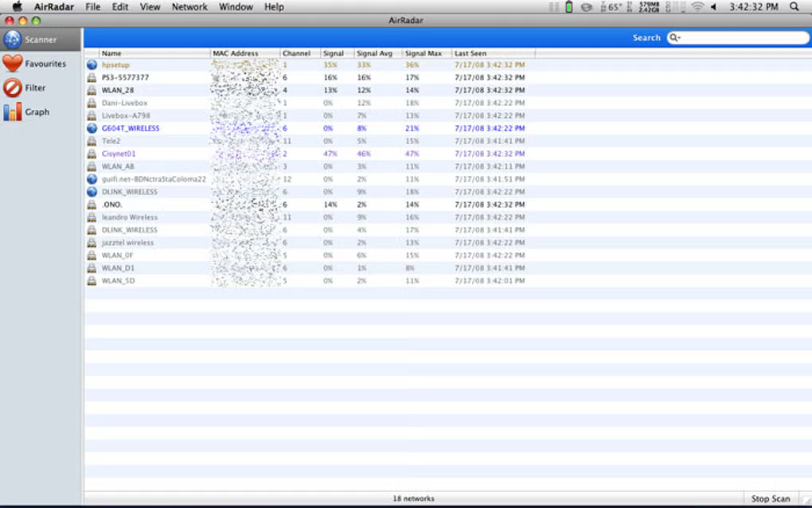Screen dimensions: 812x508
Task: Click the Stop Scan button
Action: [x=771, y=498]
